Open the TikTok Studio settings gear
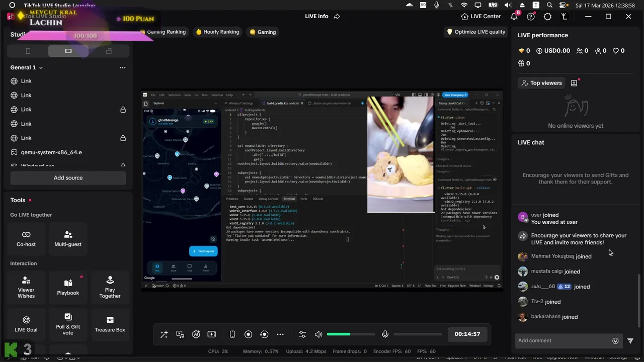This screenshot has width=644, height=362. pyautogui.click(x=547, y=17)
